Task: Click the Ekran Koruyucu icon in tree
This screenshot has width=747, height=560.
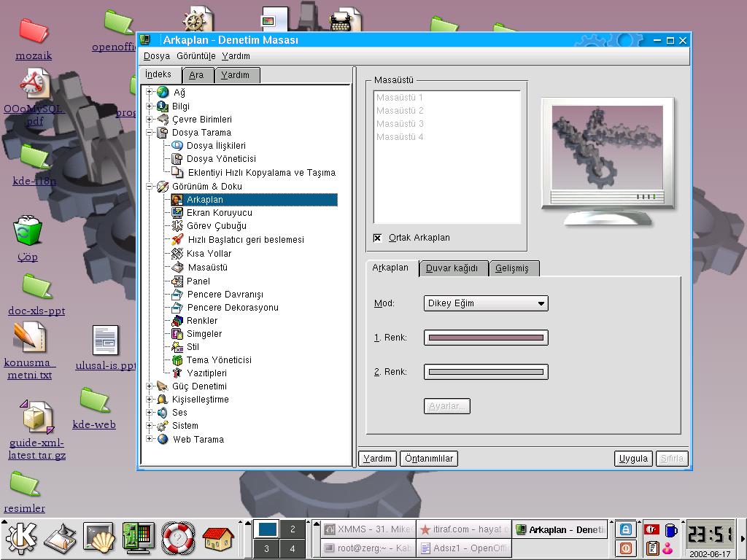Action: [177, 213]
